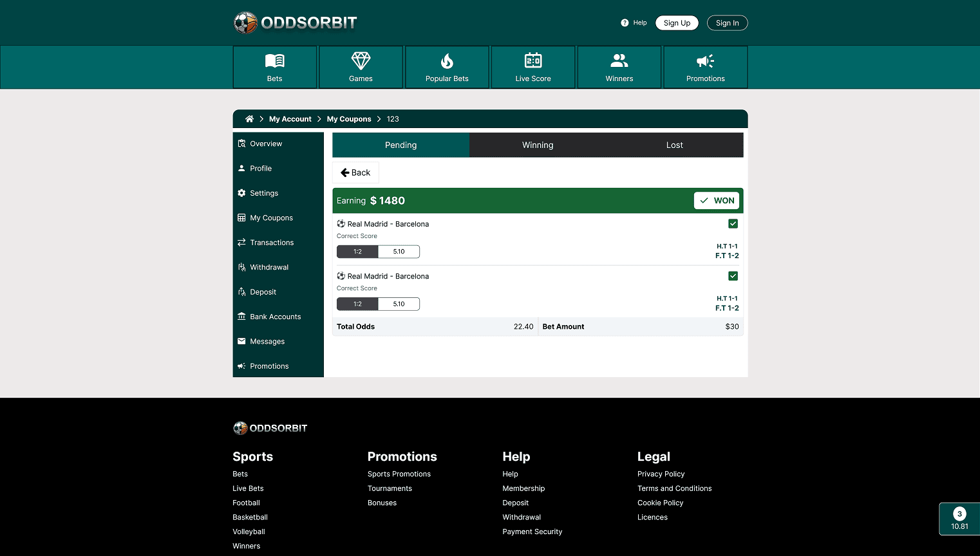Image resolution: width=980 pixels, height=556 pixels.
Task: Open the footer Terms and Conditions link
Action: pyautogui.click(x=675, y=488)
